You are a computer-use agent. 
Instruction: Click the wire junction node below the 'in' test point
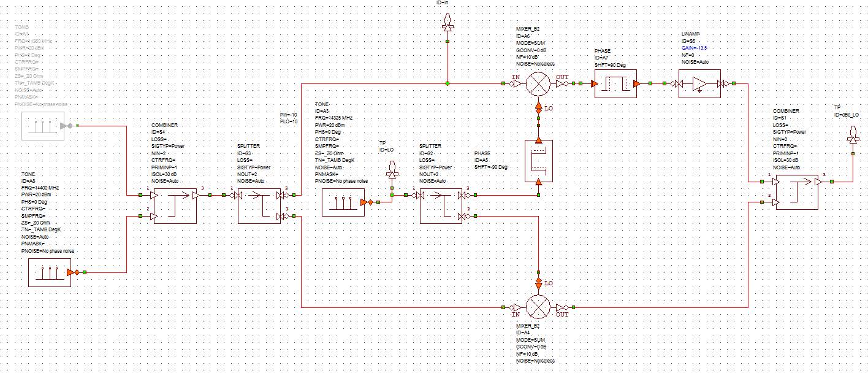click(x=448, y=83)
